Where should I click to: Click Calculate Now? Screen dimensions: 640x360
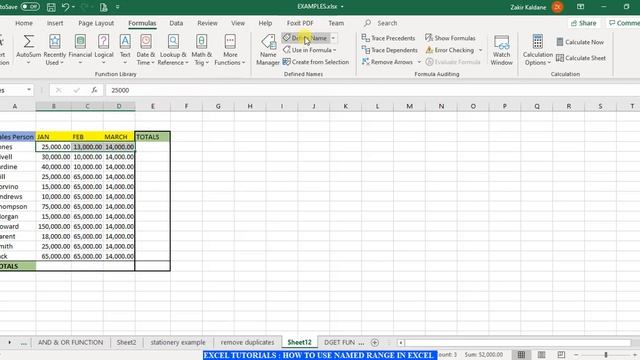580,42
